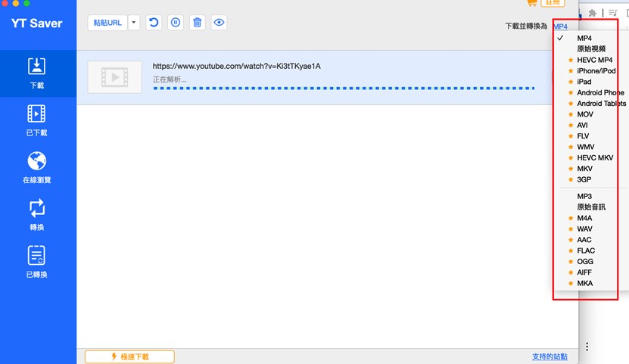
Task: Open the 支持的站點 supported sites link
Action: (549, 356)
